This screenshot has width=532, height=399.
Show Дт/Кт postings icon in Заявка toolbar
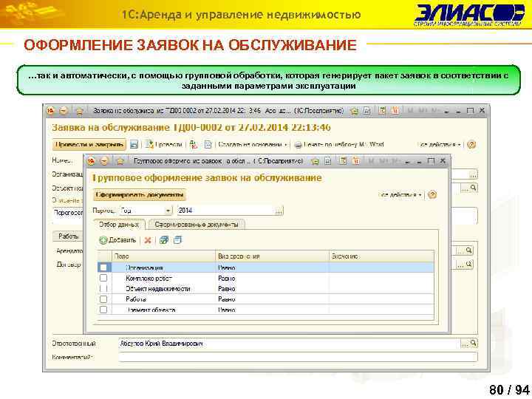point(194,145)
